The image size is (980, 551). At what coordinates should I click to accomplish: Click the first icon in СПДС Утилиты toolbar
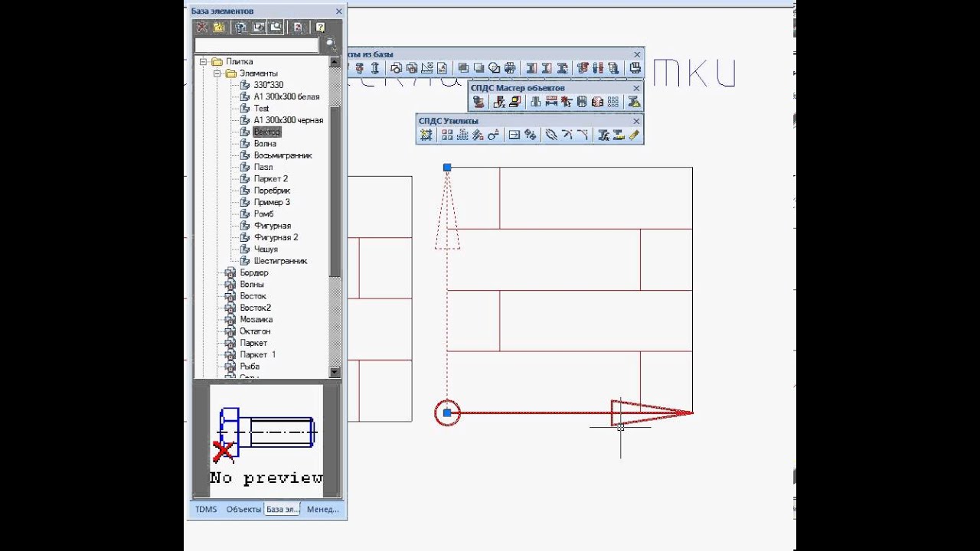pos(426,135)
